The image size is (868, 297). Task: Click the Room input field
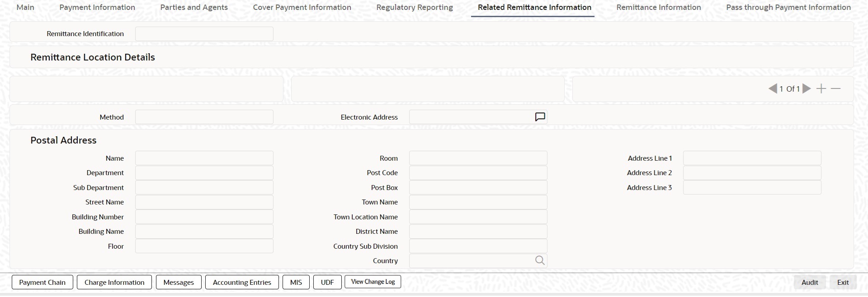[x=478, y=158]
